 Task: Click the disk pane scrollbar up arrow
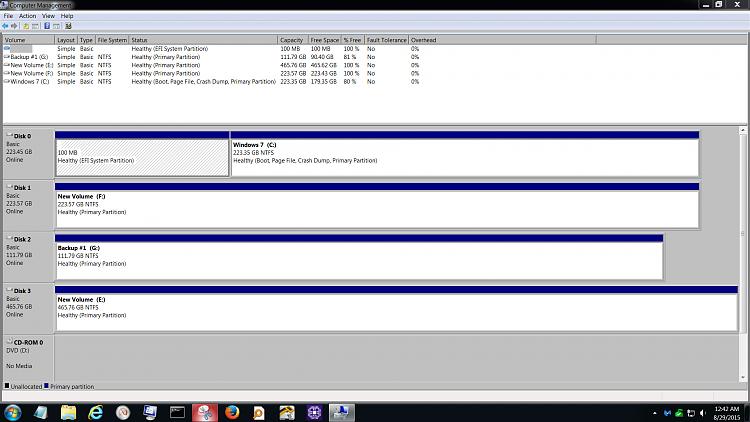743,130
